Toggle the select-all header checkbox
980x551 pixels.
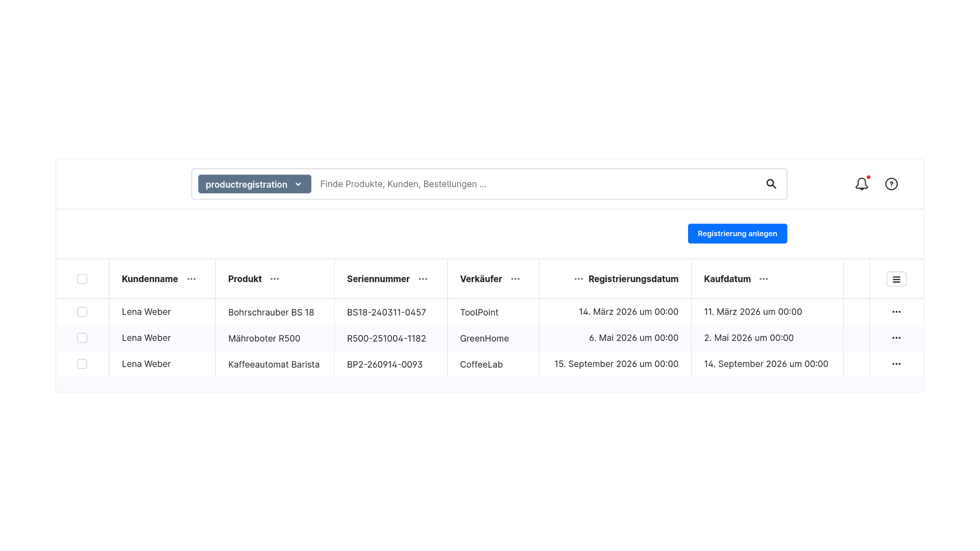pos(82,279)
